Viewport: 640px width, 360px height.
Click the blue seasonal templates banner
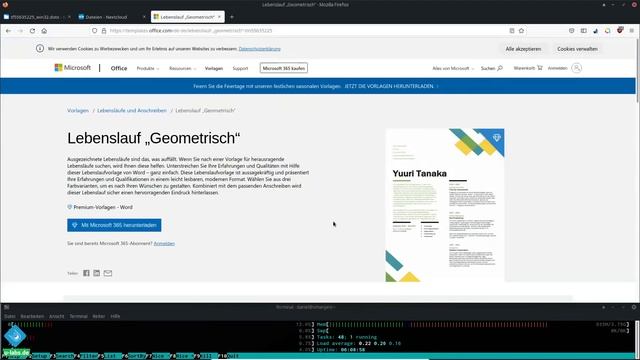pos(318,87)
